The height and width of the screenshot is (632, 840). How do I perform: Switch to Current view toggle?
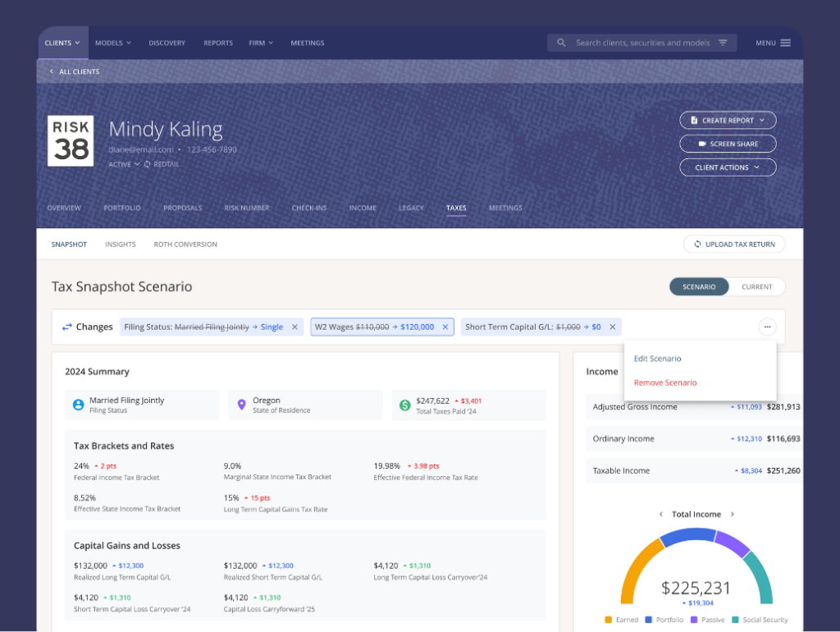tap(757, 286)
